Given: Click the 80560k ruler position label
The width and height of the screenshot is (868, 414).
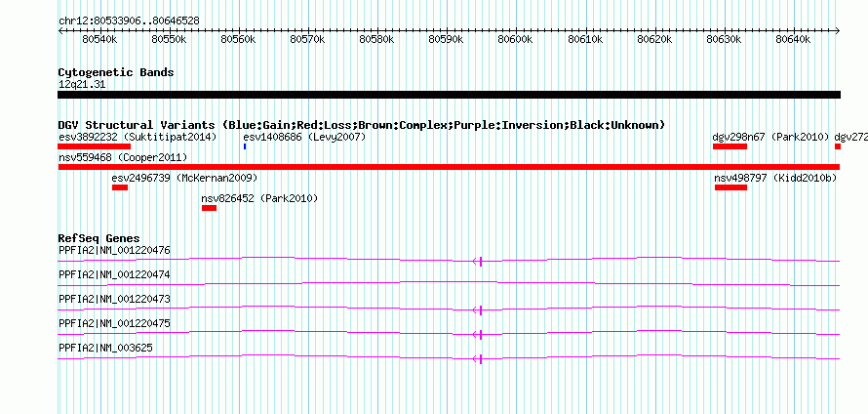Looking at the screenshot, I should tap(239, 39).
